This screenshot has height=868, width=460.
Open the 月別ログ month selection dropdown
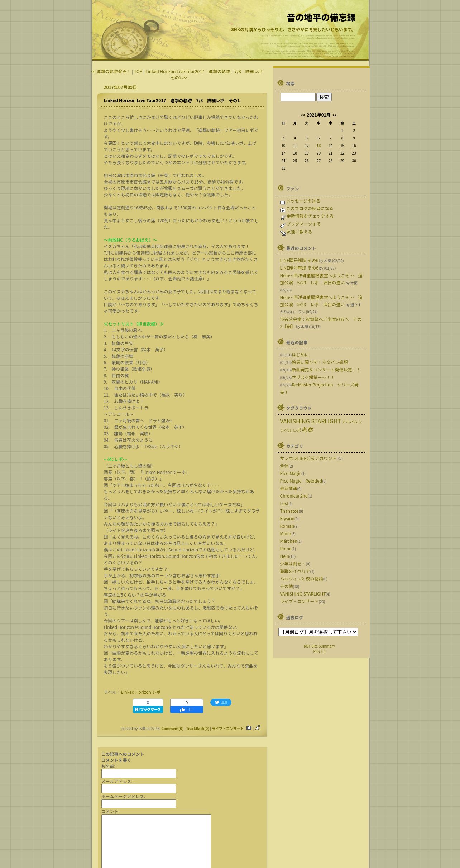[x=318, y=632]
